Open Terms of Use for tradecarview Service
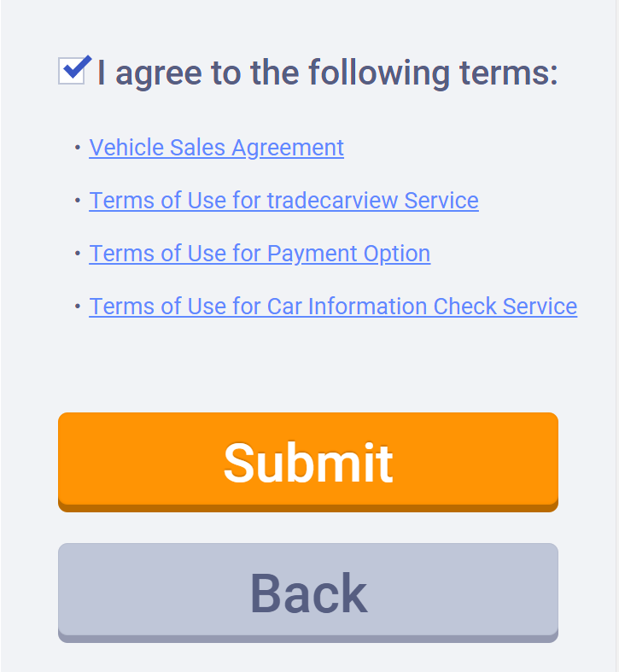Viewport: 619px width, 672px height. point(283,201)
